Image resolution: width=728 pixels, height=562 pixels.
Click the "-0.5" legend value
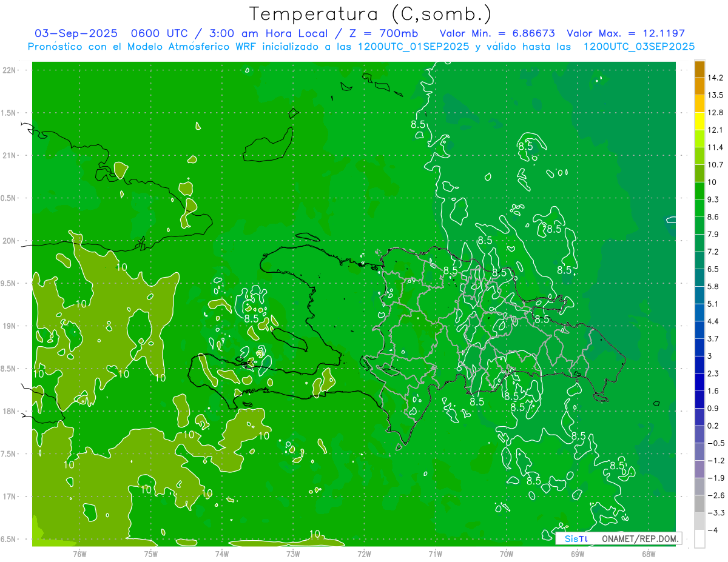tap(715, 443)
